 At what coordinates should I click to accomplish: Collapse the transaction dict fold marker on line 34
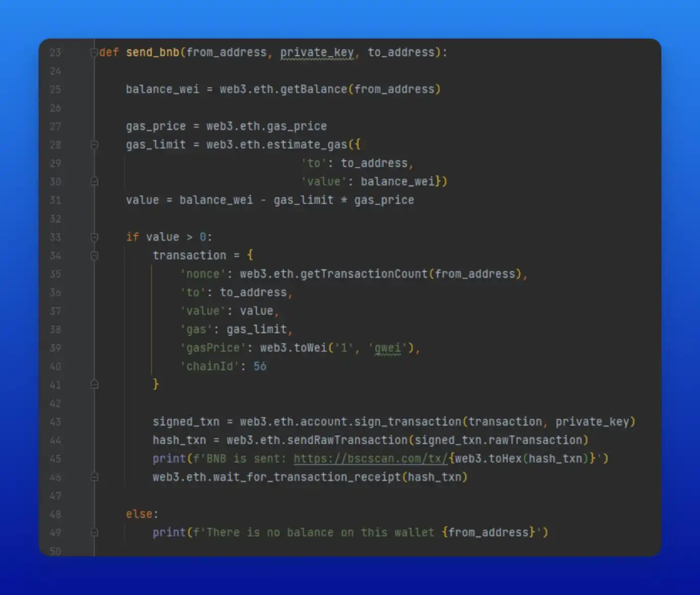94,256
